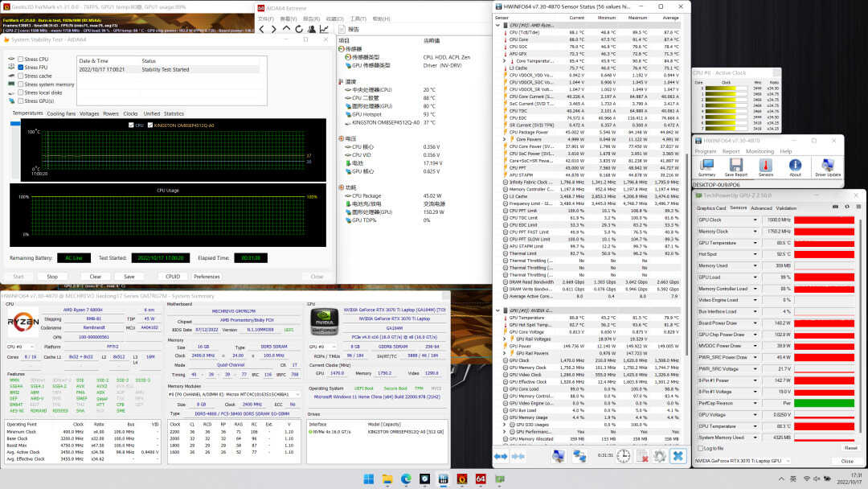Enable Stress local disks checkbox
The height and width of the screenshot is (489, 868).
(20, 93)
